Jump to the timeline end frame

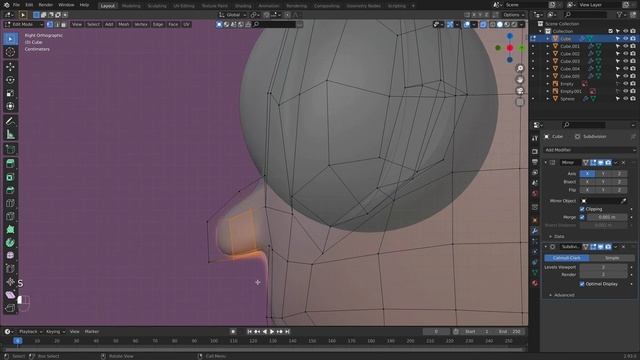(x=287, y=332)
